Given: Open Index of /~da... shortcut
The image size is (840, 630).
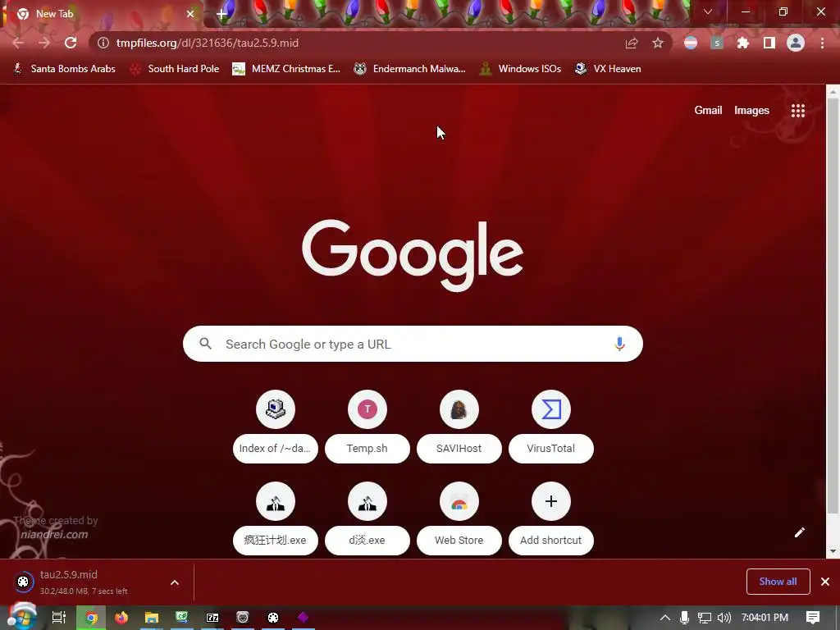Looking at the screenshot, I should click(x=276, y=427).
